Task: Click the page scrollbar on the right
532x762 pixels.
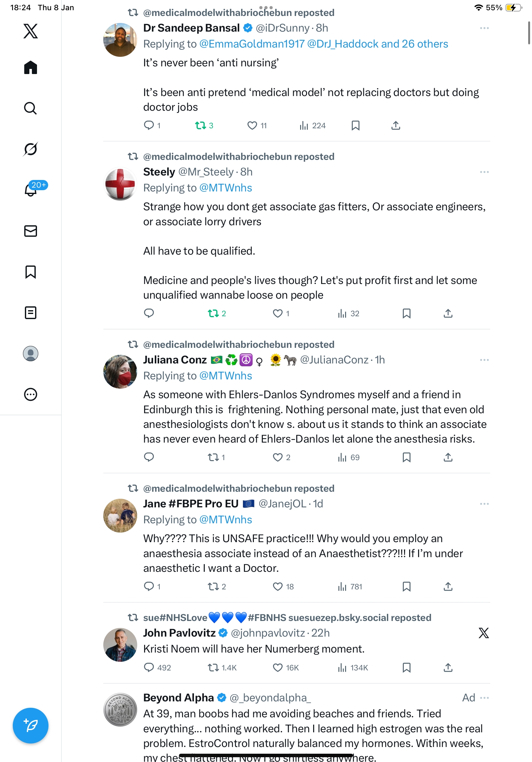Action: pos(529,33)
